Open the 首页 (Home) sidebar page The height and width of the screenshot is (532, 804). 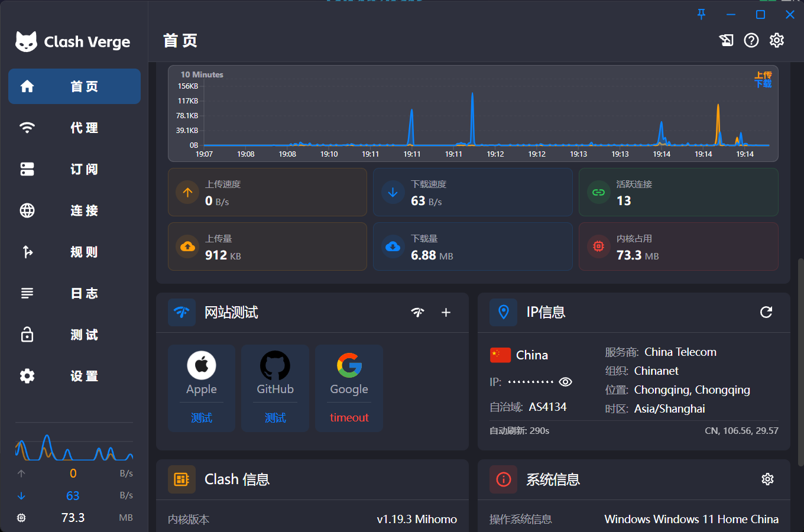pyautogui.click(x=74, y=86)
